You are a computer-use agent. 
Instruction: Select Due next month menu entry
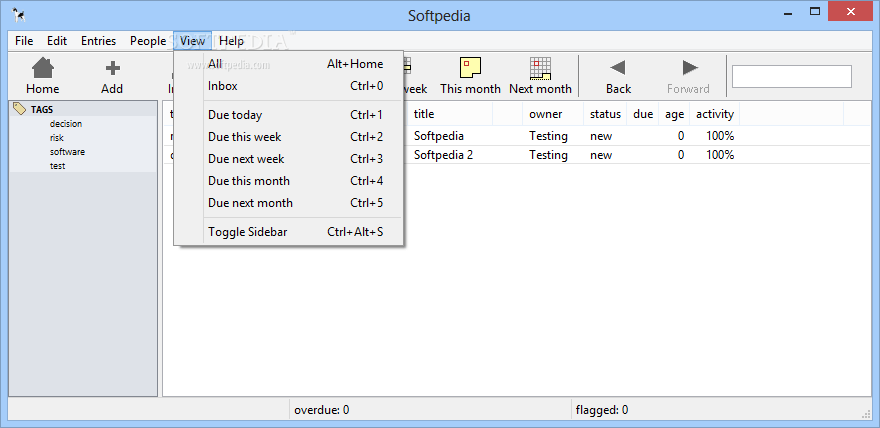coord(288,203)
